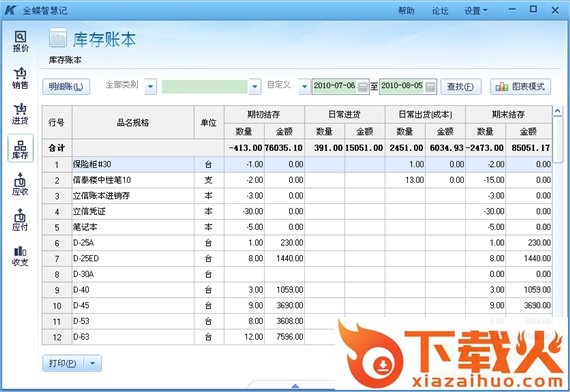Screen dimensions: 570x392
Task: Click the table scrollbar up arrow
Action: (x=558, y=111)
